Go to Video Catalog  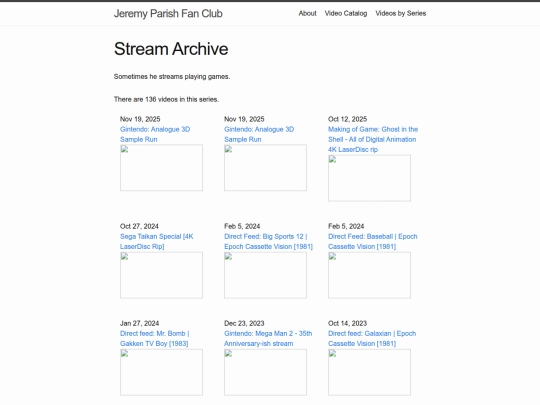click(346, 13)
